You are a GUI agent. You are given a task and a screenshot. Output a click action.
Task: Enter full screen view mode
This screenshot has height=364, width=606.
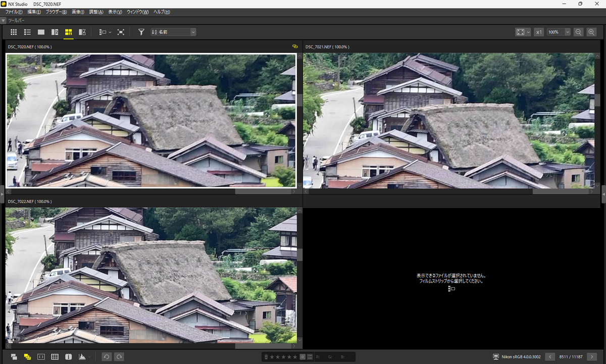121,32
